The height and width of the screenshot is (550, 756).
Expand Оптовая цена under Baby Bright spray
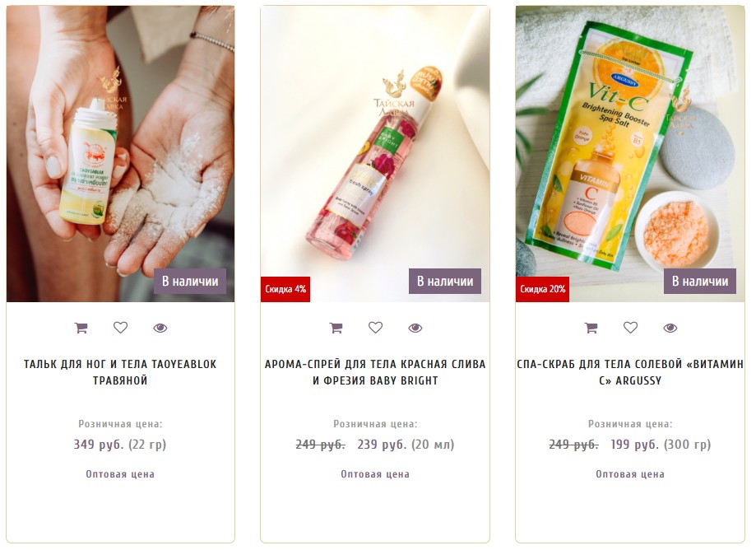375,474
